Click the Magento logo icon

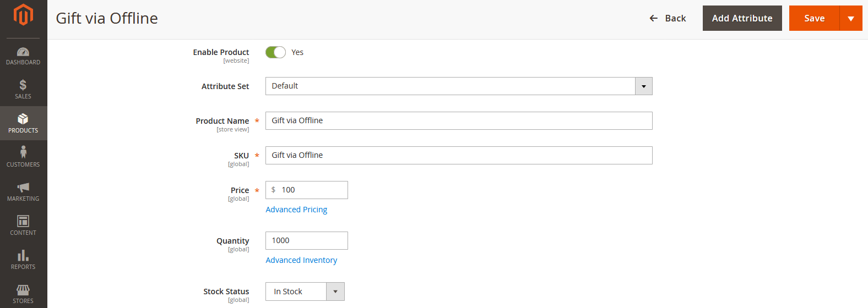point(23,15)
